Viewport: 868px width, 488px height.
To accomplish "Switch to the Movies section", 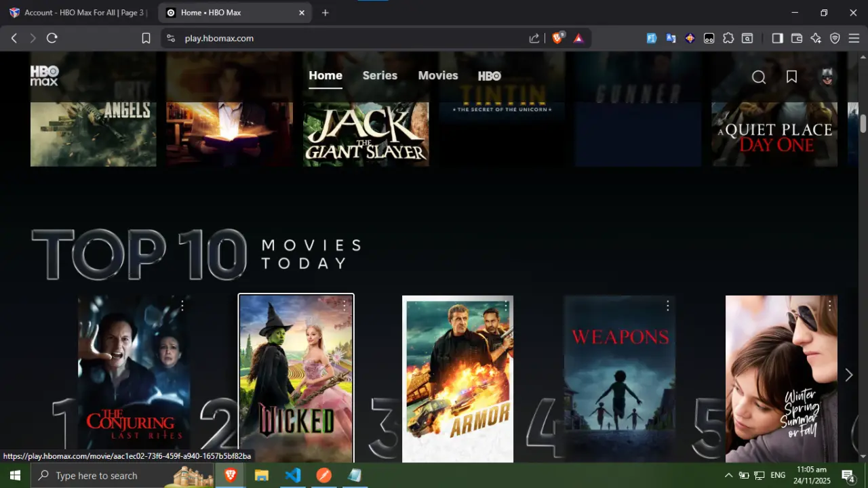I will click(438, 76).
